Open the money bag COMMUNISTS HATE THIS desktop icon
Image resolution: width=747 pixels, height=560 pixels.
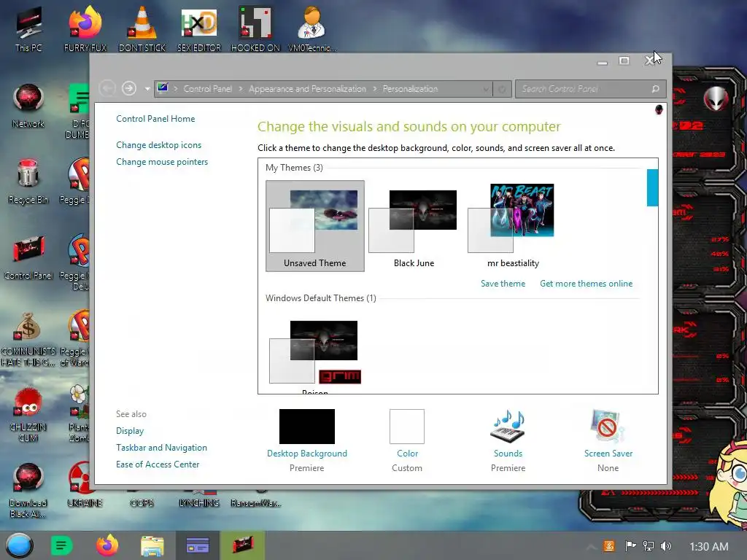point(28,339)
